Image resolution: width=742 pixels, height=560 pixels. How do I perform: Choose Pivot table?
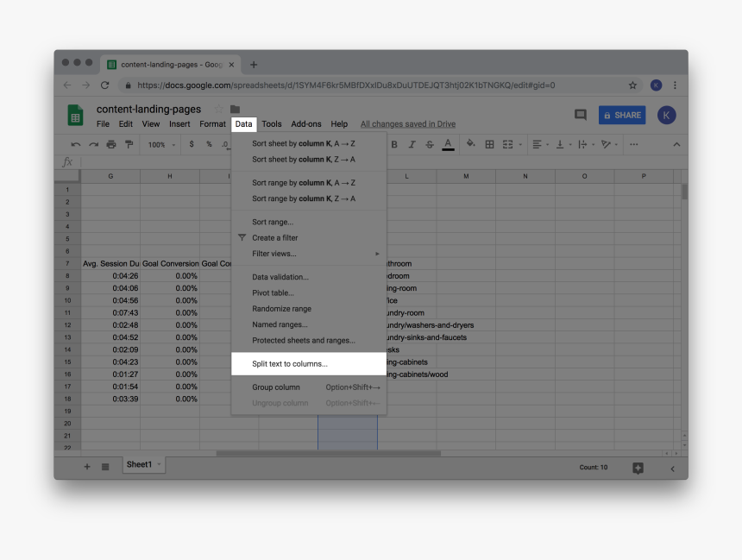coord(309,293)
